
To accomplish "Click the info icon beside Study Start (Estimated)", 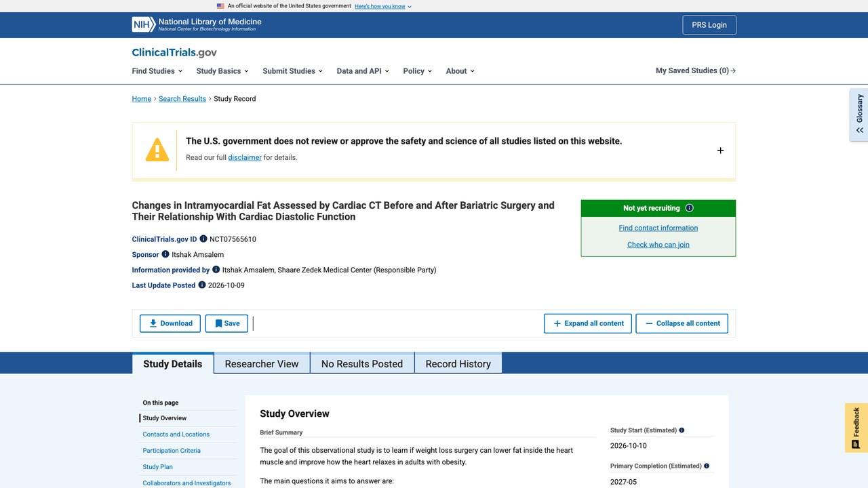I will tap(682, 430).
